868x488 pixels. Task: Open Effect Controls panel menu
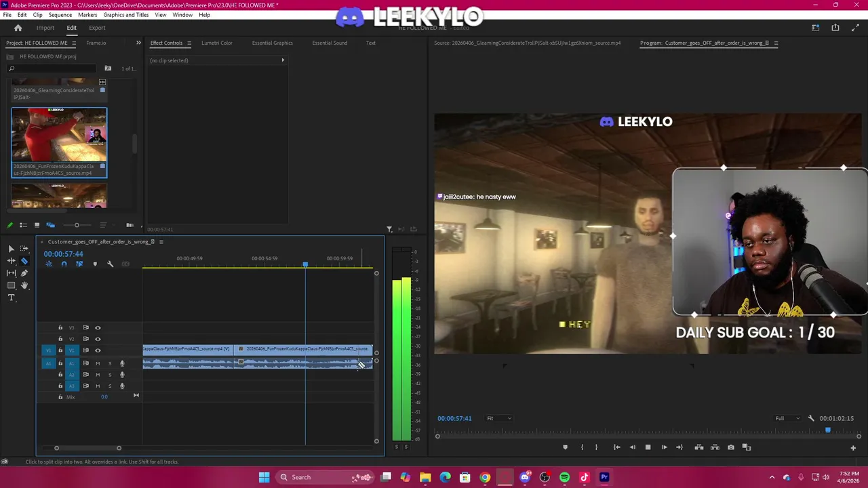[189, 43]
